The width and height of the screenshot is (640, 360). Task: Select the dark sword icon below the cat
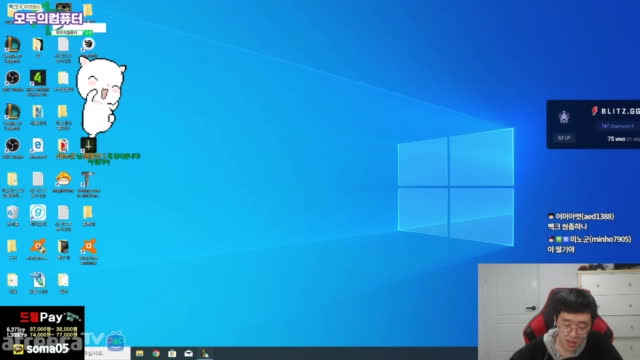(88, 145)
